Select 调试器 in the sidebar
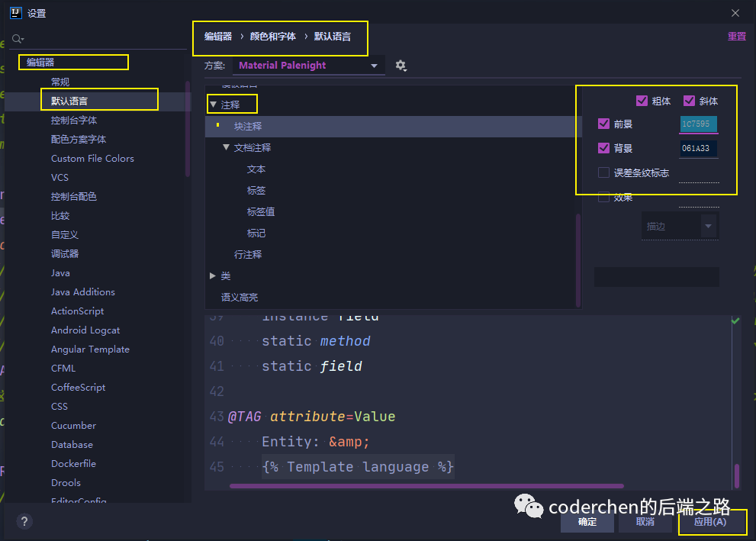The width and height of the screenshot is (756, 541). click(65, 253)
